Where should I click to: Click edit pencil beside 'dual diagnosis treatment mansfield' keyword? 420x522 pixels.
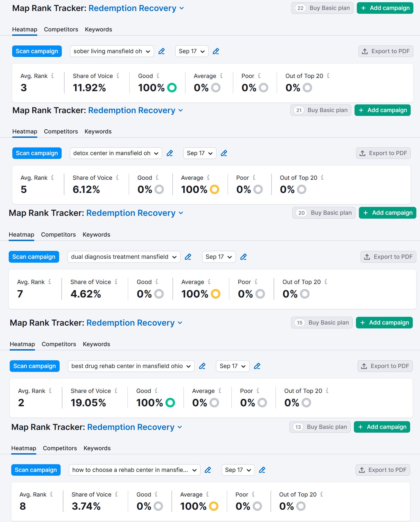click(188, 257)
